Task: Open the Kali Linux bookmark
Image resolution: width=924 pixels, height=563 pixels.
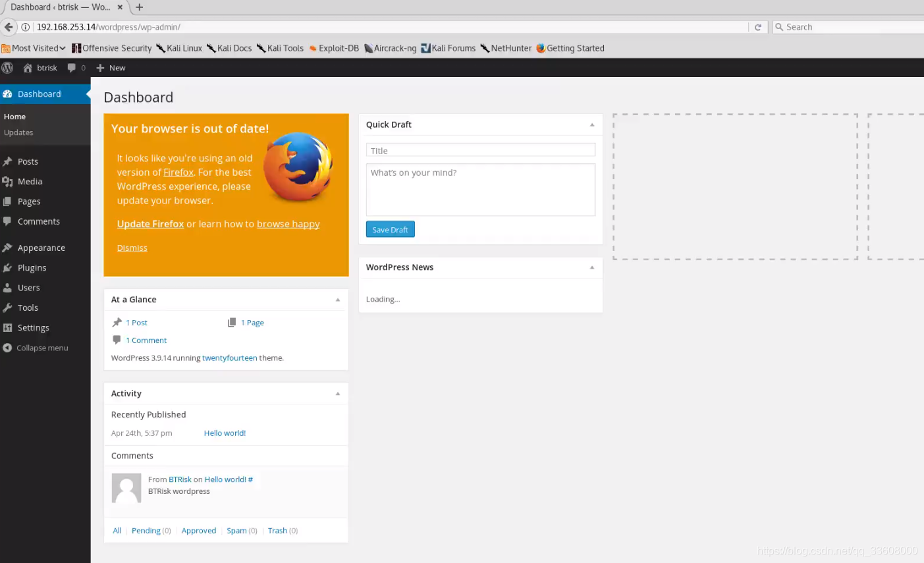Action: [x=179, y=48]
